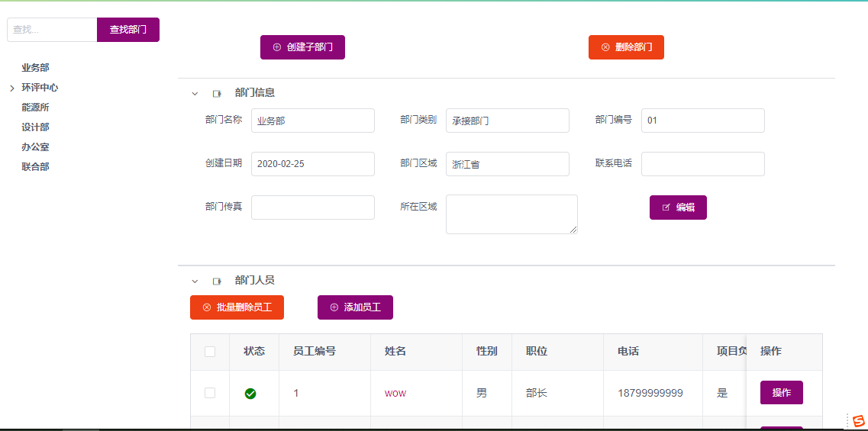Click the 查找部门 search button
The width and height of the screenshot is (868, 431).
128,30
